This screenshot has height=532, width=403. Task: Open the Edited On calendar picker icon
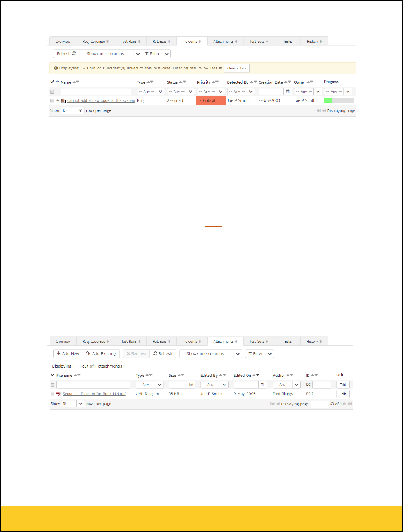coord(263,385)
